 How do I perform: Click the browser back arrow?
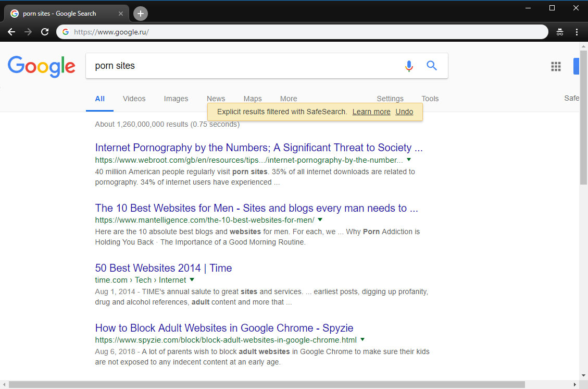tap(11, 32)
